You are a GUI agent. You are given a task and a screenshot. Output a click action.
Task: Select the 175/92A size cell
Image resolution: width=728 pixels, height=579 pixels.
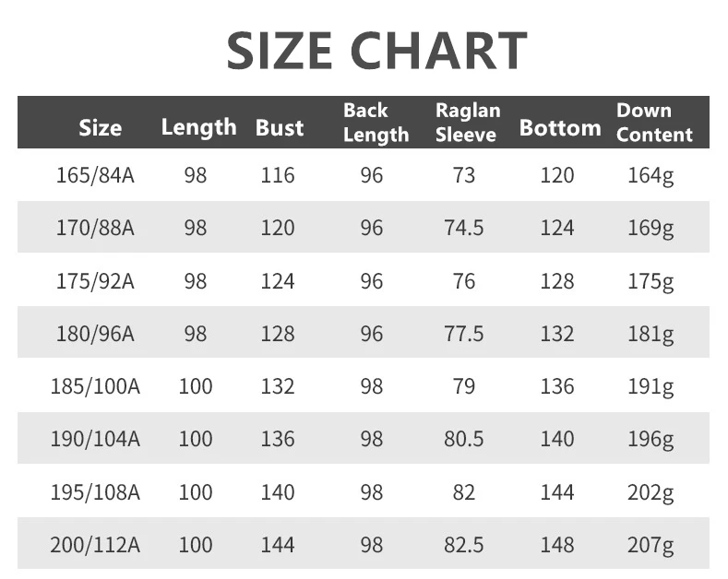[95, 280]
